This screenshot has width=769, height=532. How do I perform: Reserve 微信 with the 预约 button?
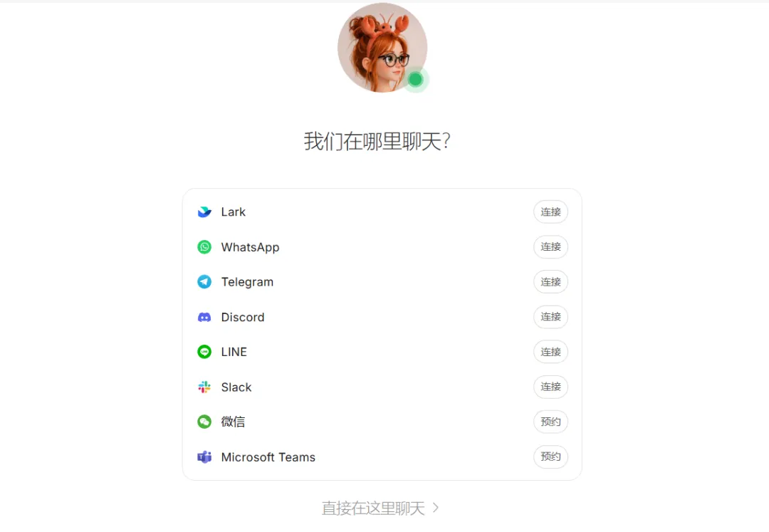(x=550, y=422)
